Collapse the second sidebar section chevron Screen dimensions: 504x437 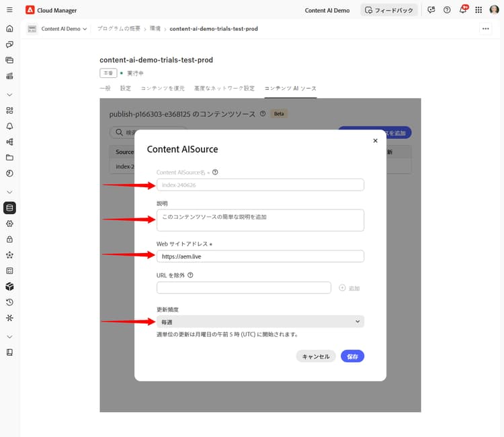(x=9, y=192)
